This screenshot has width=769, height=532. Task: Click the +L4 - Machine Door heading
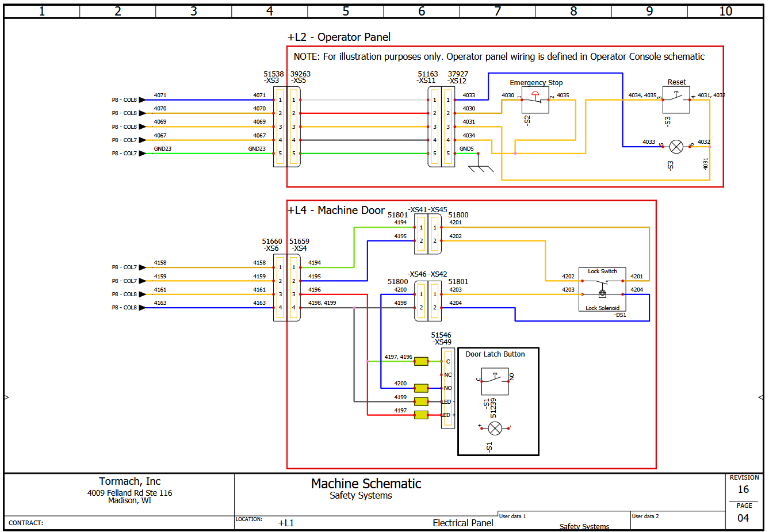tap(336, 210)
